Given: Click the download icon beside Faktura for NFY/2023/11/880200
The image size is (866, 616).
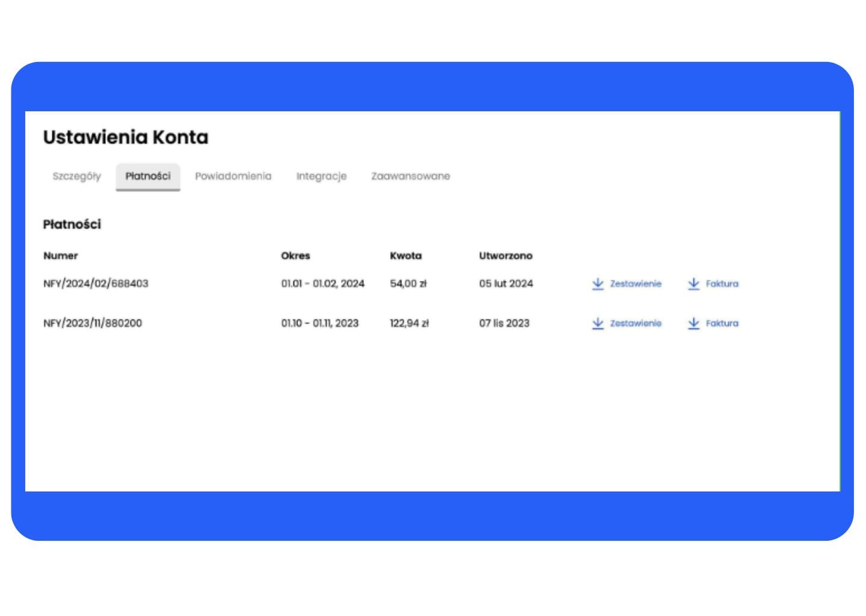Looking at the screenshot, I should click(x=693, y=324).
